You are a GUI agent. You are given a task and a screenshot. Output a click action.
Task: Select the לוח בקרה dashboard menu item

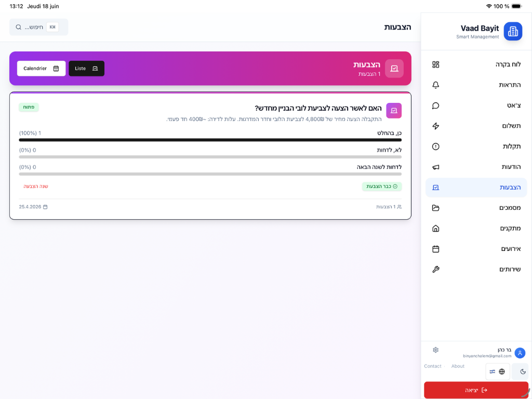pyautogui.click(x=476, y=64)
